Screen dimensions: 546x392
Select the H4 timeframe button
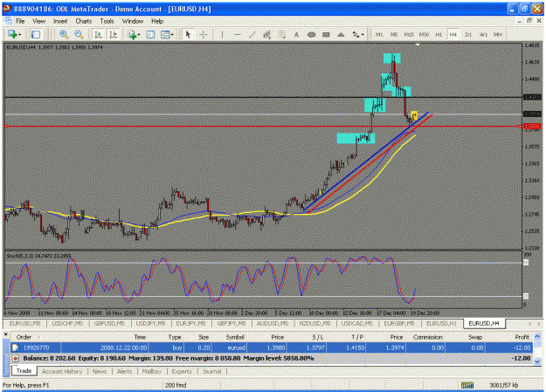point(453,34)
